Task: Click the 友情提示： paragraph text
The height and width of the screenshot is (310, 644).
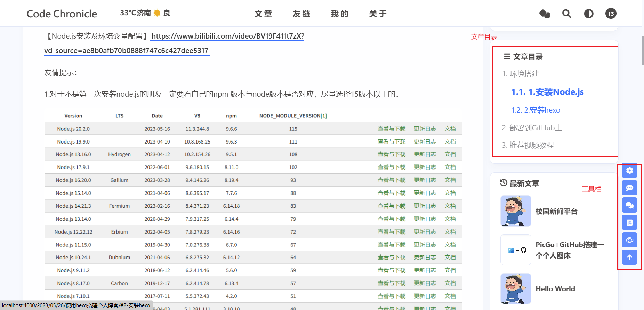Action: (x=61, y=73)
